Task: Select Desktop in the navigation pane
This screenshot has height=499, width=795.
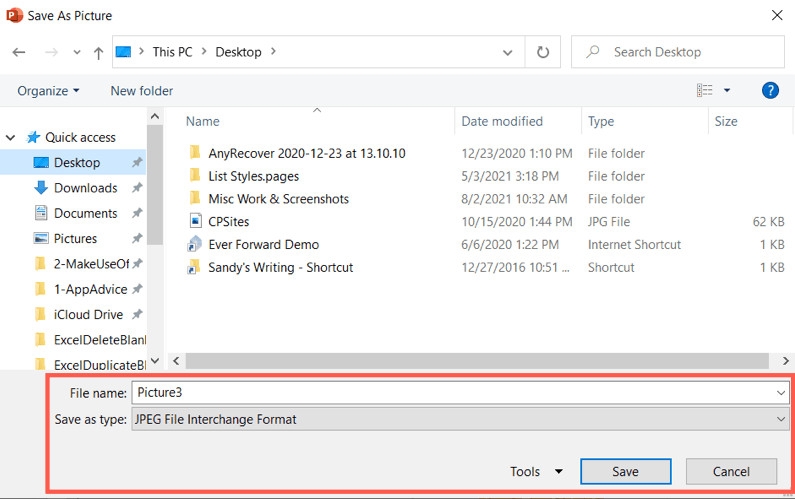Action: pyautogui.click(x=73, y=162)
